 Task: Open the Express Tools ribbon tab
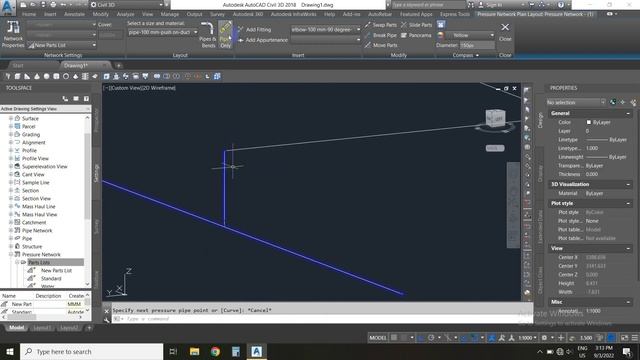455,14
